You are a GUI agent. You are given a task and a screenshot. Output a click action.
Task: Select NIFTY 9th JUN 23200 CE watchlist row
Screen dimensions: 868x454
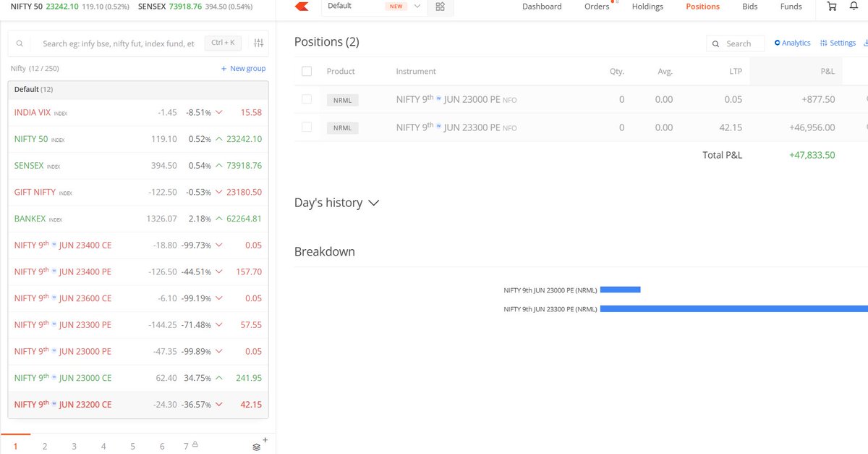138,405
